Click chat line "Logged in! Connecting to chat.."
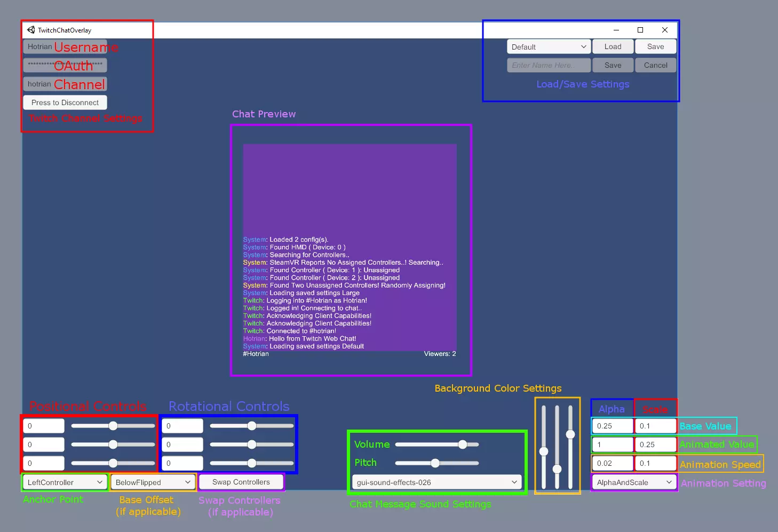The image size is (778, 532). point(314,308)
